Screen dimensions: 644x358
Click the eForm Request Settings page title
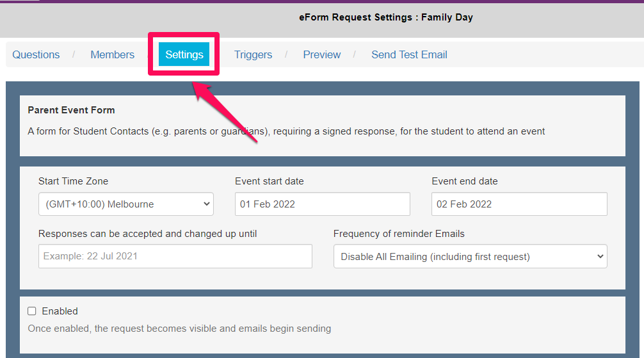click(385, 17)
